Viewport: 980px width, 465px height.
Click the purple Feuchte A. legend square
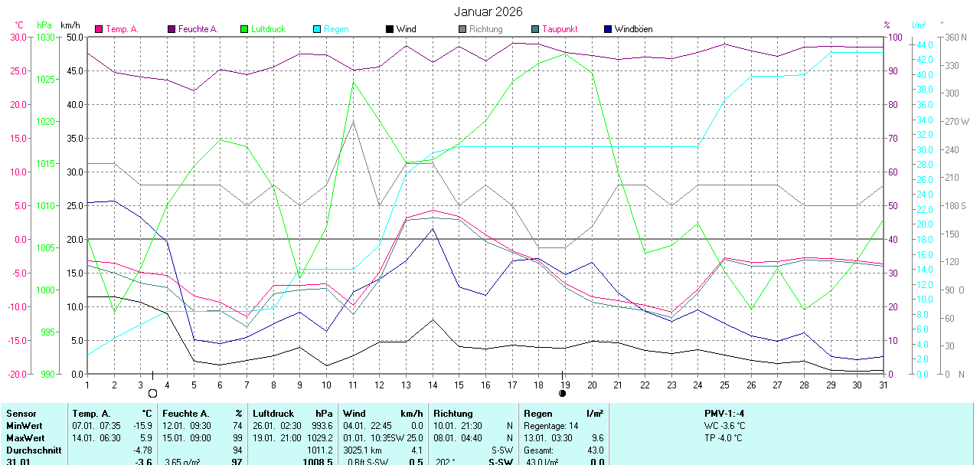[171, 29]
